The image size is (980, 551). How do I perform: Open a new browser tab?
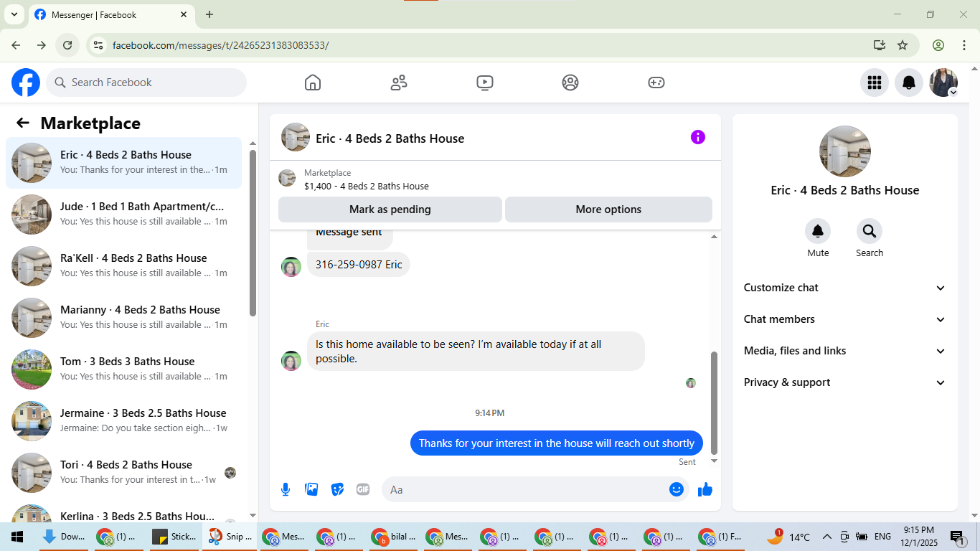(209, 14)
